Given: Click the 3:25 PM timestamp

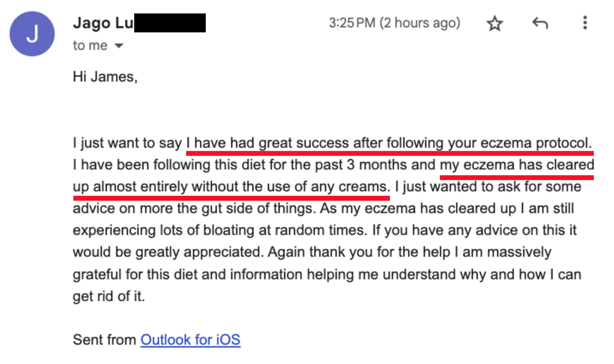Looking at the screenshot, I should 394,23.
